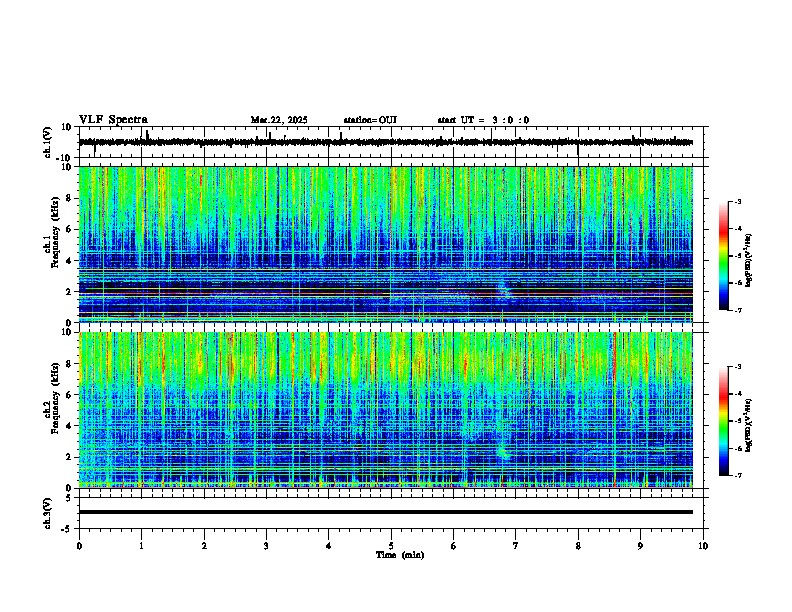The height and width of the screenshot is (612, 792).
Task: Click the time axis tick label "7"
Action: 516,546
